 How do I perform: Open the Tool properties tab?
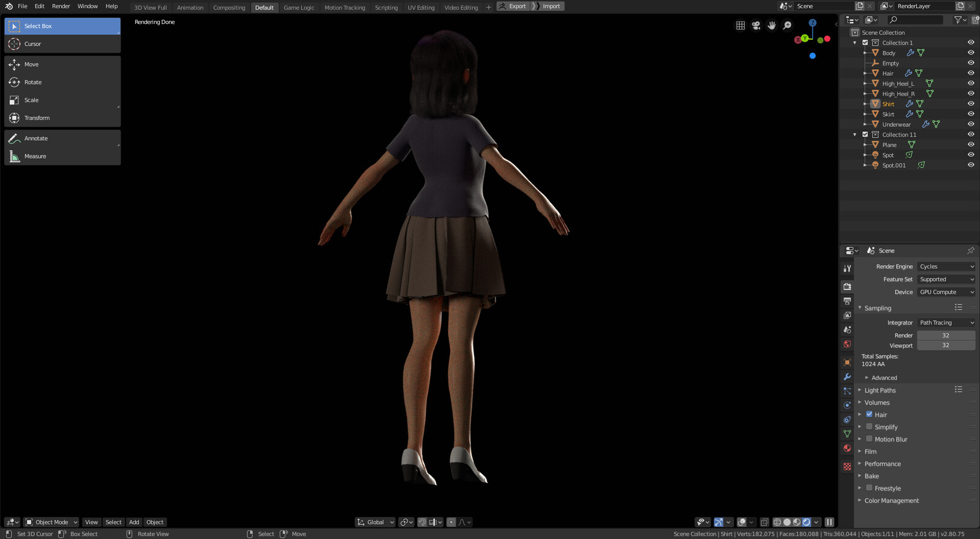pos(847,269)
